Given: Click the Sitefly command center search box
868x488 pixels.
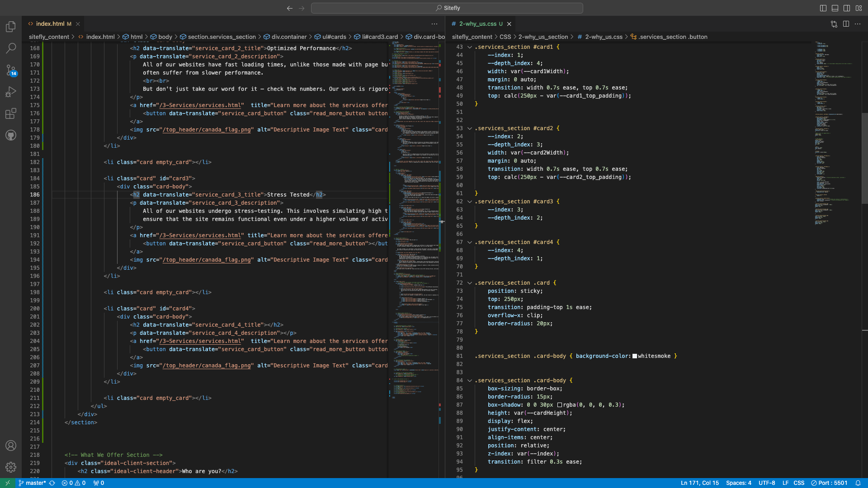Looking at the screenshot, I should click(447, 8).
